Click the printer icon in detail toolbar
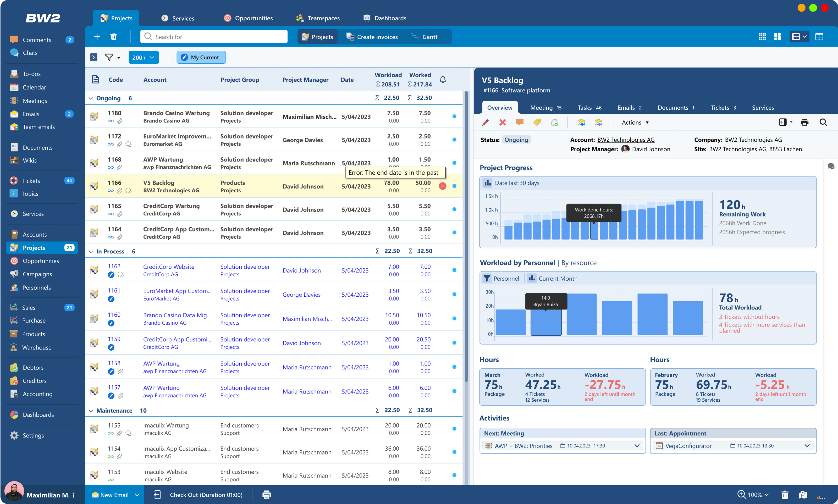 pos(804,122)
